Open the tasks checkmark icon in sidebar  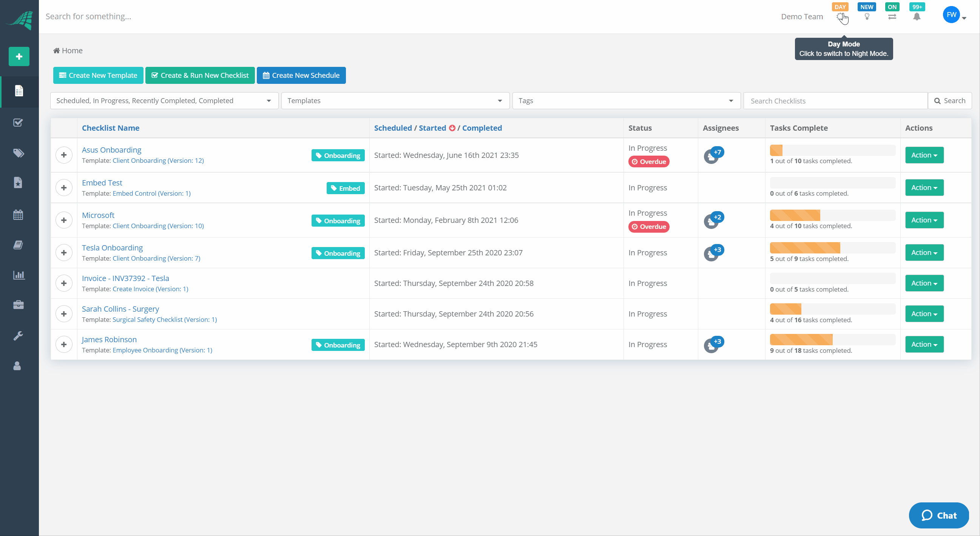pyautogui.click(x=18, y=122)
